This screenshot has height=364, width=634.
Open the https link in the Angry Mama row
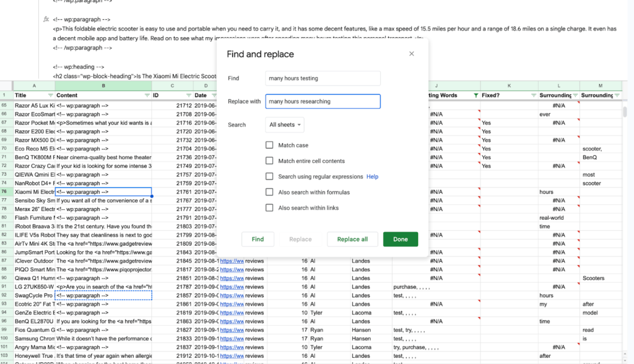point(232,347)
